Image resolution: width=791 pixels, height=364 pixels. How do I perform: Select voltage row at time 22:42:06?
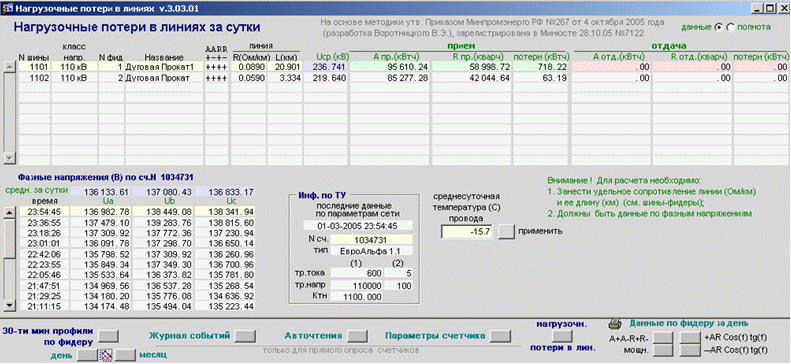[137, 253]
